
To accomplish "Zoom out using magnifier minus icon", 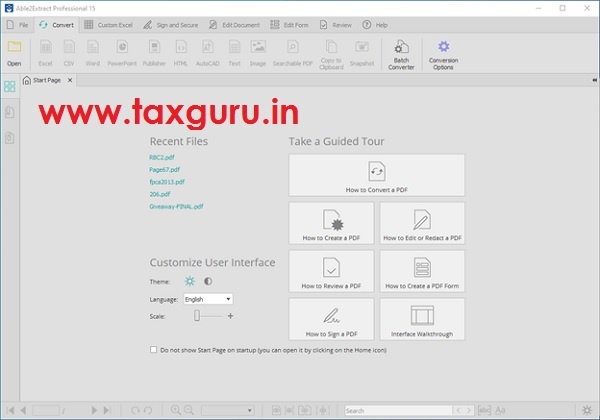I will point(189,410).
